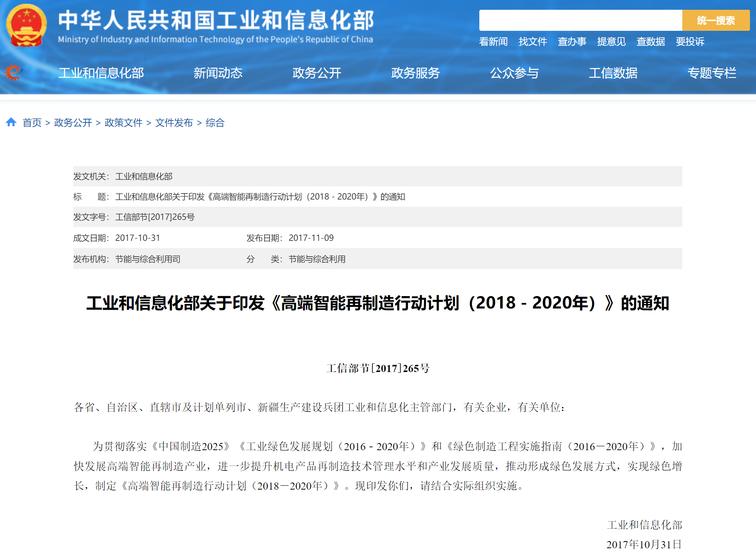Click the orange gear swirl icon
Viewport: 756px width, 558px height.
point(14,72)
